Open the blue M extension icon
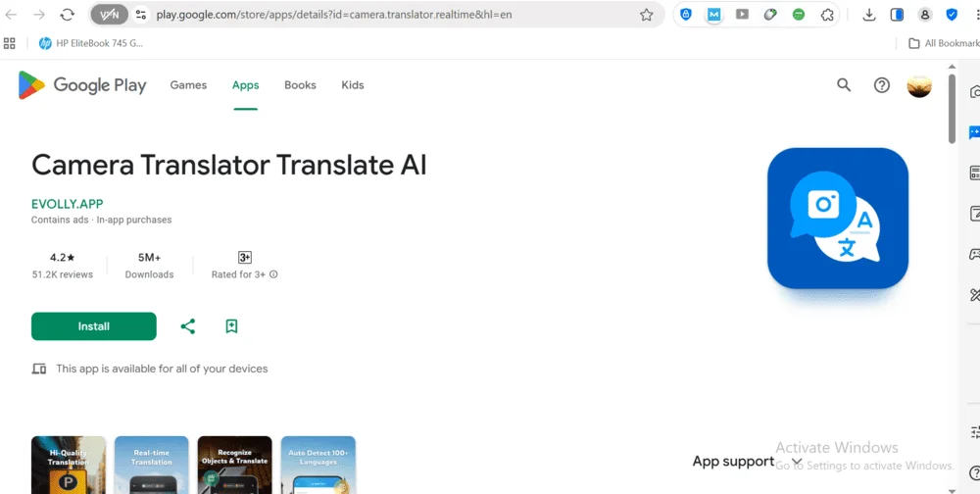 pyautogui.click(x=713, y=15)
